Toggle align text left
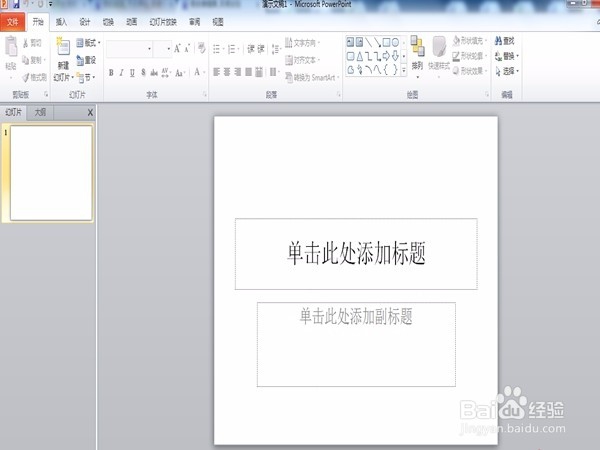The image size is (600, 450). click(x=217, y=72)
